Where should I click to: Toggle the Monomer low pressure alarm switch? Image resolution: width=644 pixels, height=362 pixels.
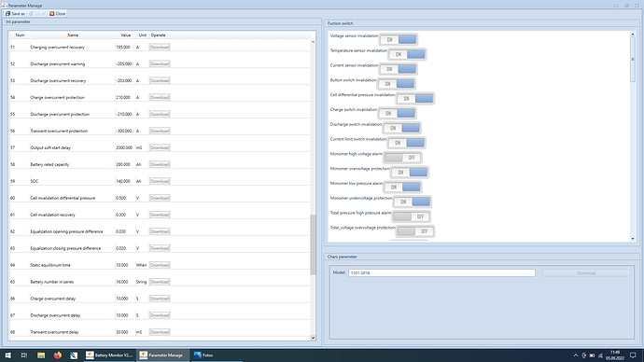click(x=401, y=188)
